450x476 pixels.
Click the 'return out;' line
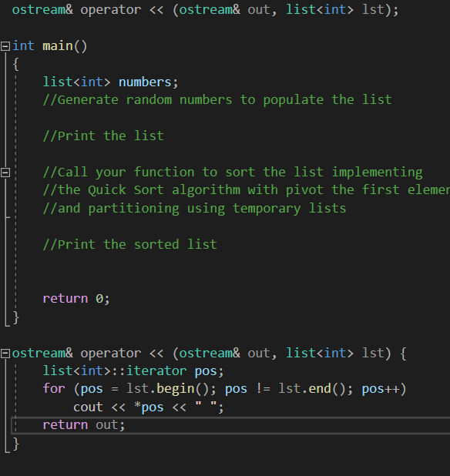[x=84, y=425]
